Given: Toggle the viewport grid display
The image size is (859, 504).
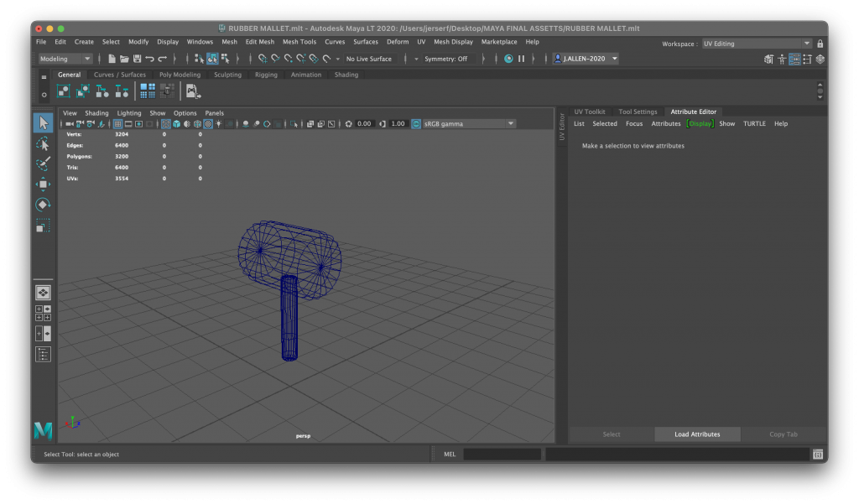Looking at the screenshot, I should pyautogui.click(x=117, y=124).
